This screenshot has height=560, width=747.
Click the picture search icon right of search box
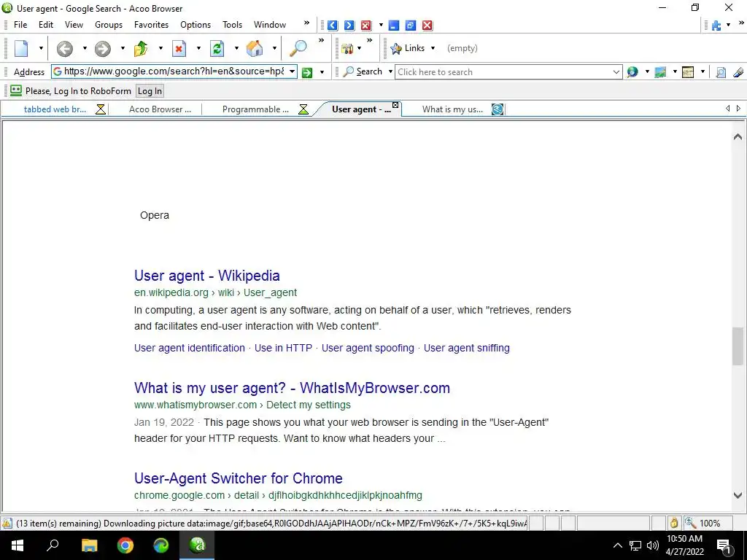[660, 72]
